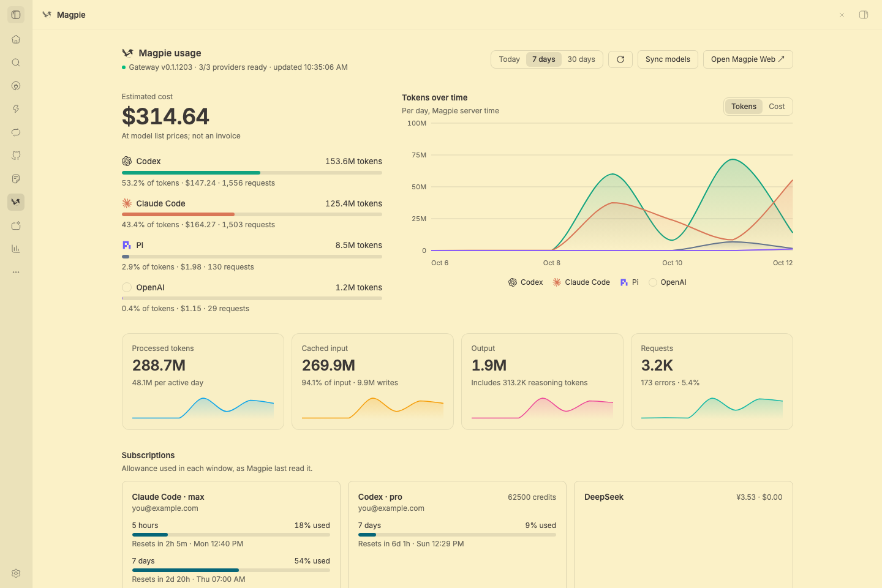Toggle the left sidebar panel icon
Image resolution: width=882 pixels, height=588 pixels.
coord(16,15)
